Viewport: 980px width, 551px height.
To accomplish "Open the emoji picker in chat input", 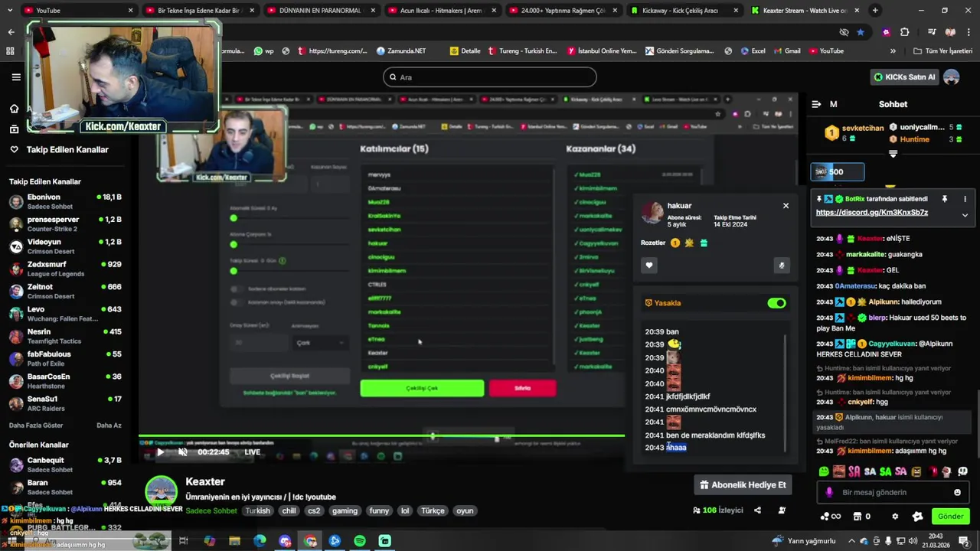I will click(957, 493).
